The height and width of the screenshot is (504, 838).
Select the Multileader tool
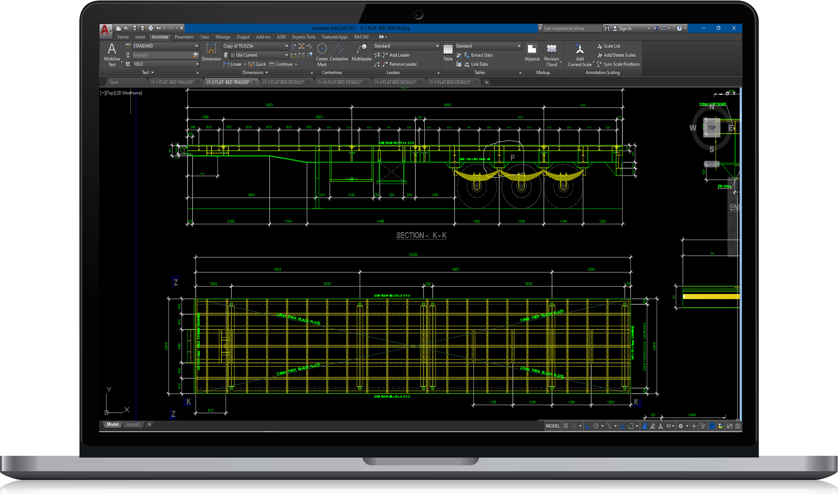[x=361, y=52]
